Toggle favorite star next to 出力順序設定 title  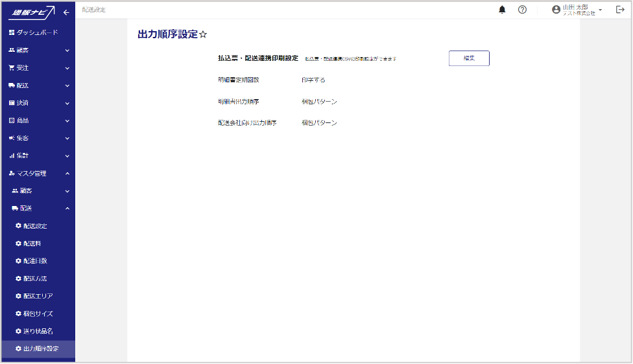[203, 35]
